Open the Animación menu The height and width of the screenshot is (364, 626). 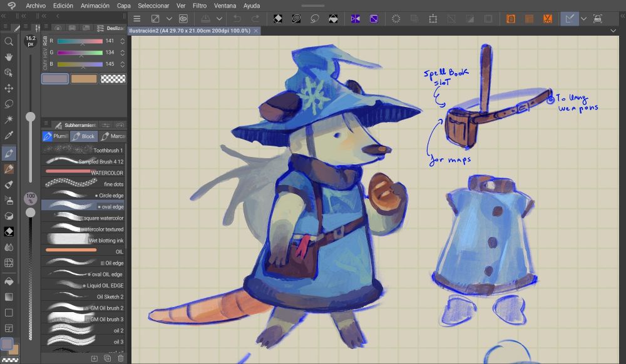pyautogui.click(x=95, y=6)
